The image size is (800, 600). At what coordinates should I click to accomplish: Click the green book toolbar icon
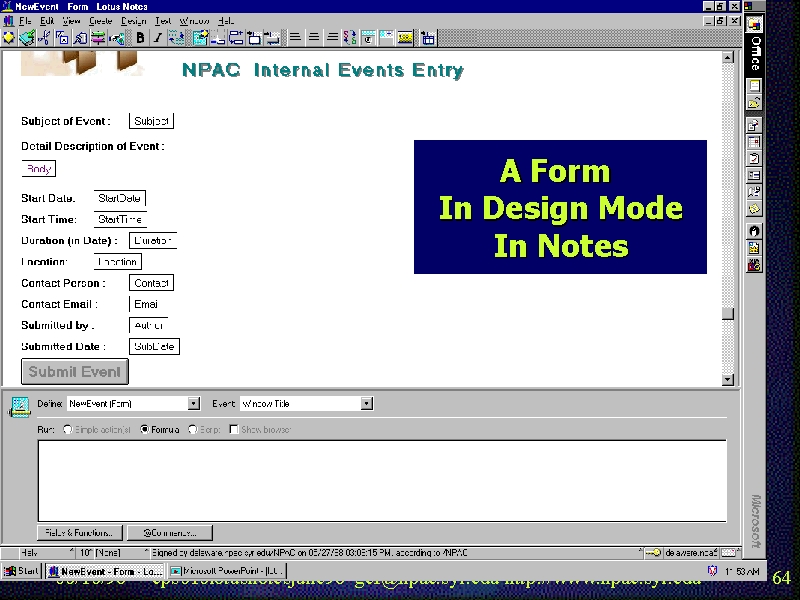pyautogui.click(x=27, y=38)
